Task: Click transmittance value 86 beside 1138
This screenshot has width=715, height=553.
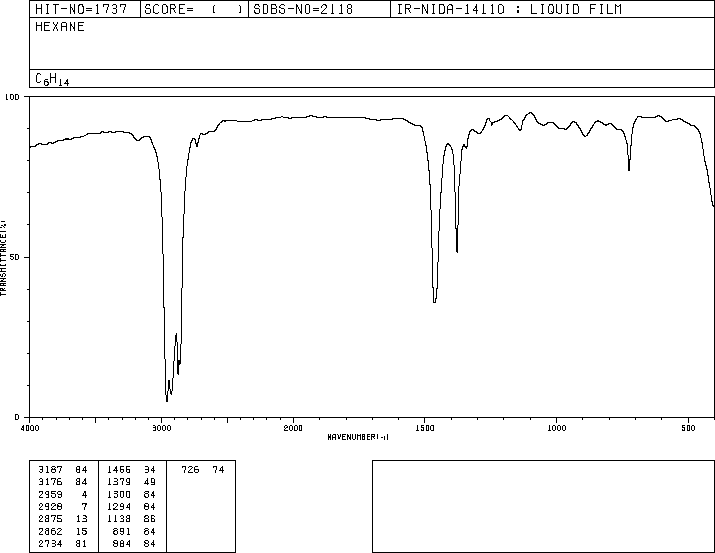Action: (x=150, y=519)
